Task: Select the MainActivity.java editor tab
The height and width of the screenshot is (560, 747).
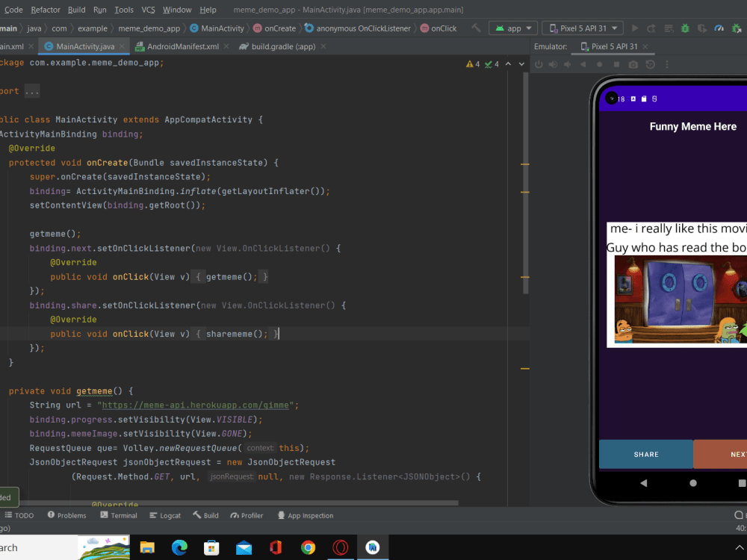Action: [x=85, y=46]
